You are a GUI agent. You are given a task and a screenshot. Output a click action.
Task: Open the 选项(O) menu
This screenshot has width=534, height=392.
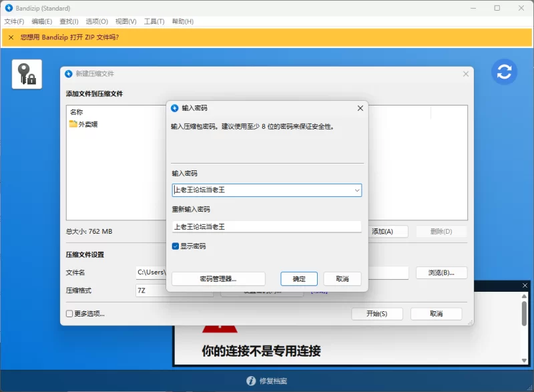click(97, 21)
